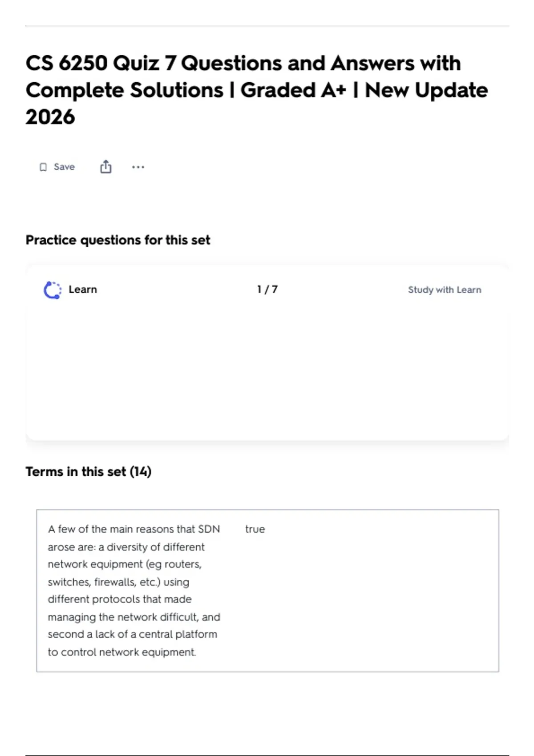Click the empty practice question card area

pos(267,369)
